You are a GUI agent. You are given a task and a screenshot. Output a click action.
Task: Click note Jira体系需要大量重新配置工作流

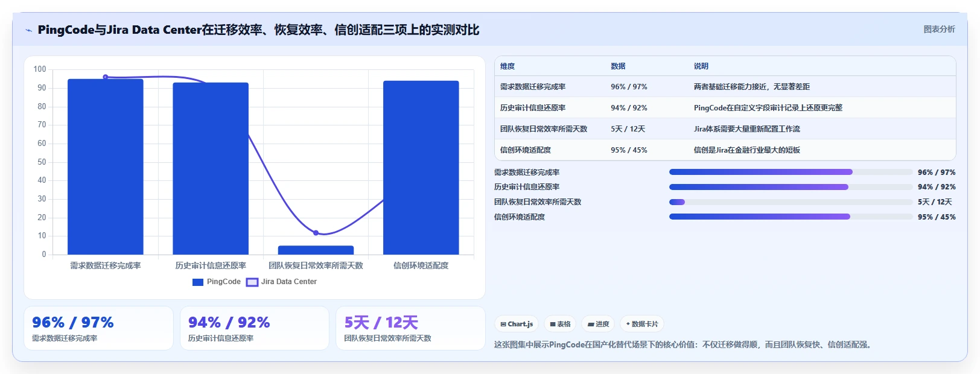pyautogui.click(x=747, y=129)
